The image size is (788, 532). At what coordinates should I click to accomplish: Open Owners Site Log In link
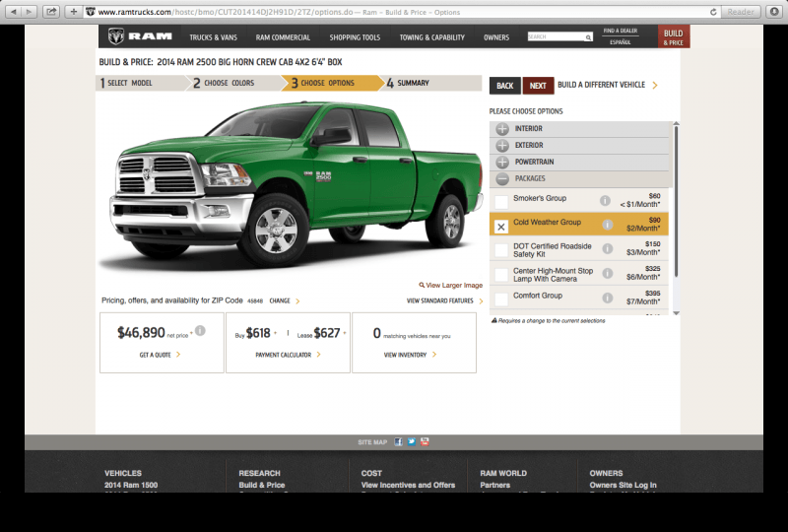[x=624, y=486]
